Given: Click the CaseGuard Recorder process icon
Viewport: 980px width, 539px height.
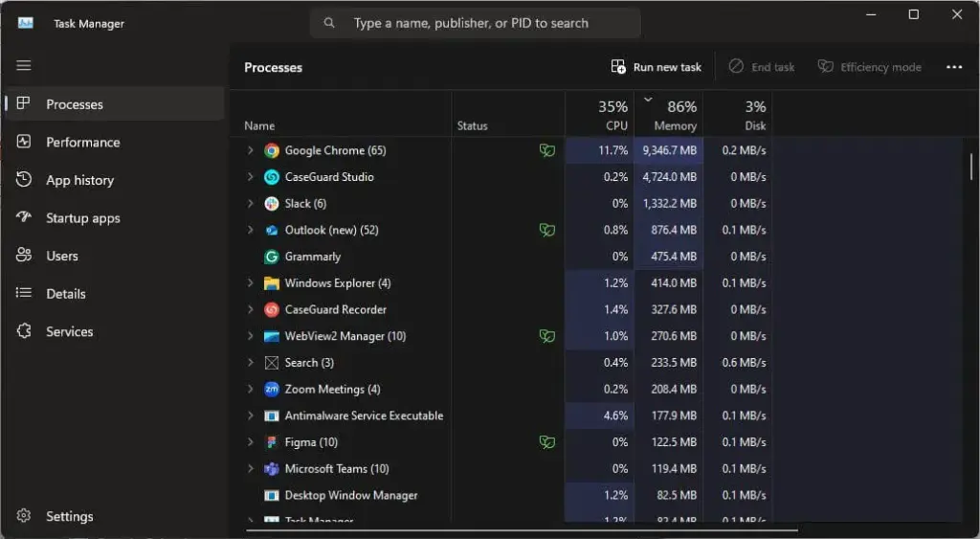Looking at the screenshot, I should (x=271, y=309).
